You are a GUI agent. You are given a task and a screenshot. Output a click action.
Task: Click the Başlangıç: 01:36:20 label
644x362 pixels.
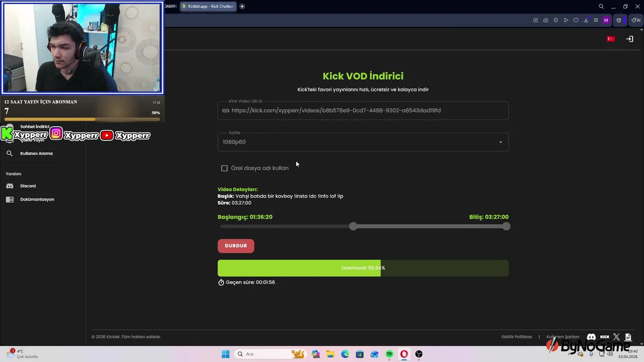245,217
